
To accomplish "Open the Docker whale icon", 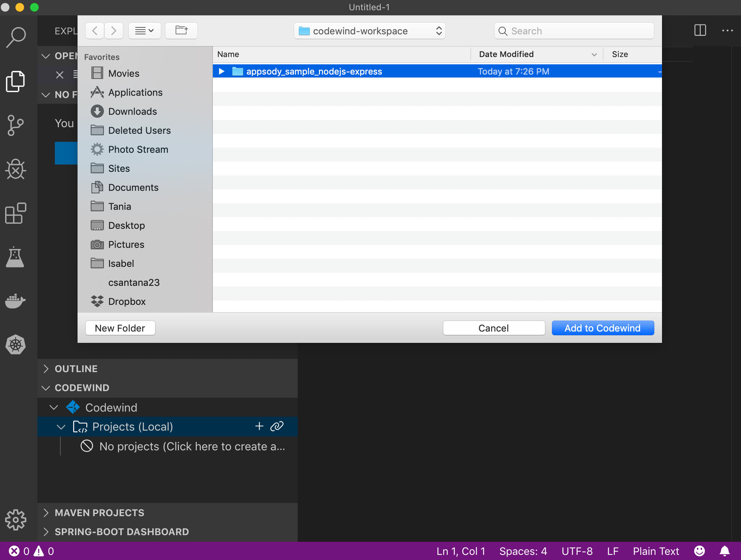I will click(x=16, y=301).
